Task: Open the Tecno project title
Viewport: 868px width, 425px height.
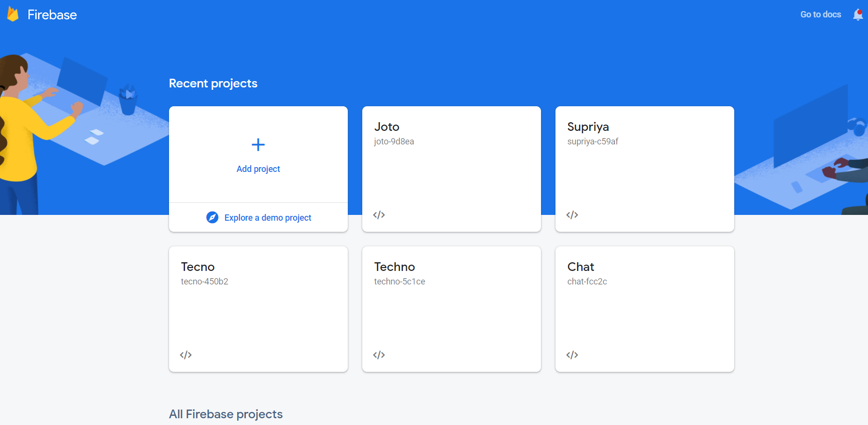Action: click(198, 267)
